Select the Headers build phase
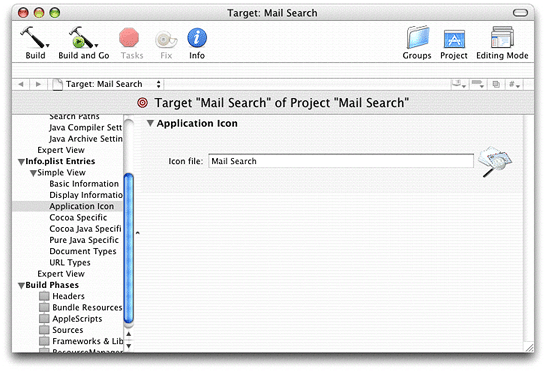The height and width of the screenshot is (371, 546). pyautogui.click(x=68, y=296)
